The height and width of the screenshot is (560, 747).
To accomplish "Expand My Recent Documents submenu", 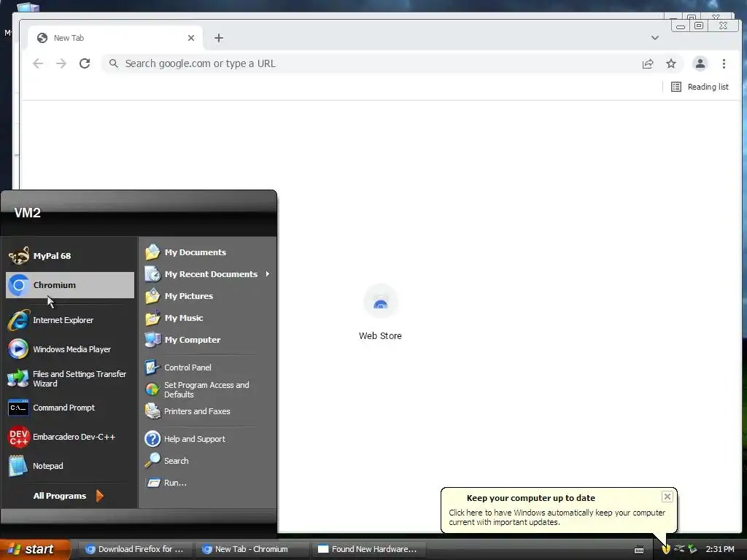I will point(208,274).
